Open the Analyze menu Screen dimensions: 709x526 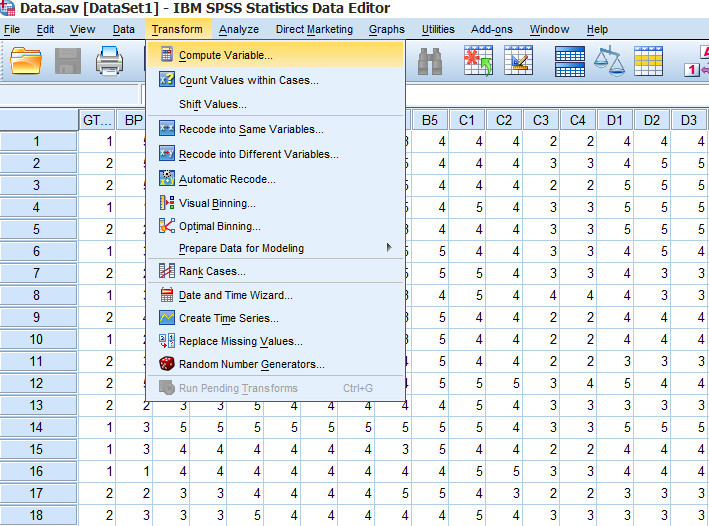(239, 29)
